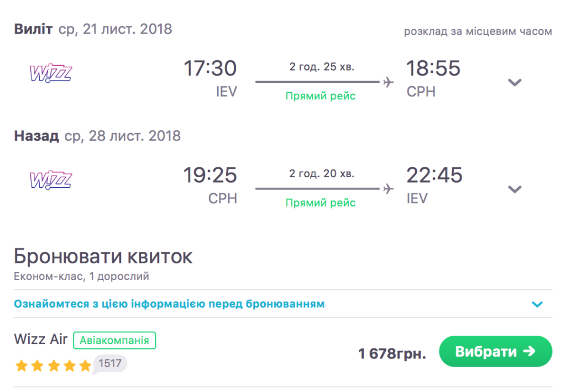Click 'Прямий рейс' on the outbound flight
Viewport: 566px width, 392px height.
[321, 96]
